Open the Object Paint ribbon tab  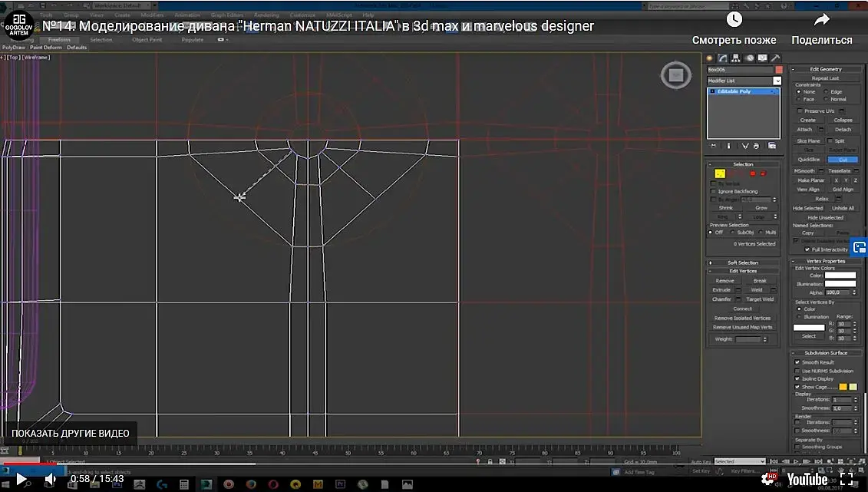pyautogui.click(x=147, y=40)
